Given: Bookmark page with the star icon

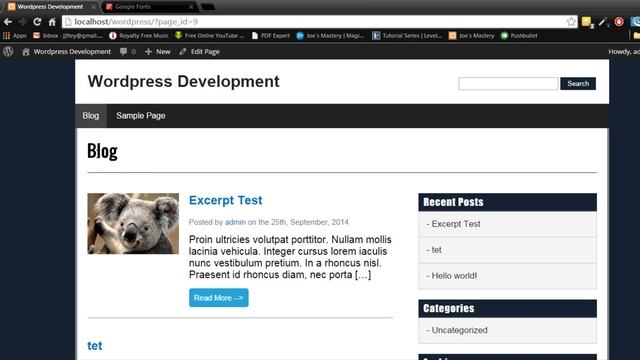Looking at the screenshot, I should 571,22.
